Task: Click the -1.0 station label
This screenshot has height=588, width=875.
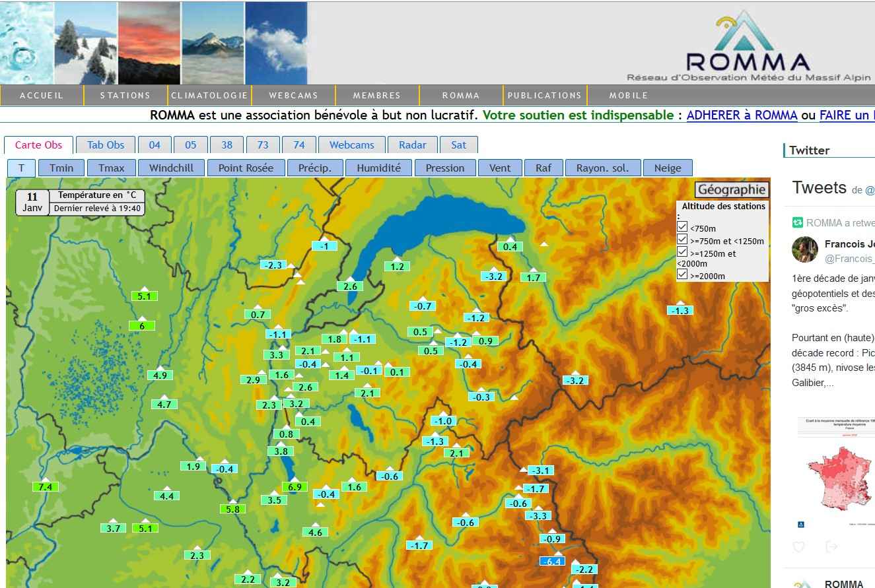Action: tap(443, 420)
